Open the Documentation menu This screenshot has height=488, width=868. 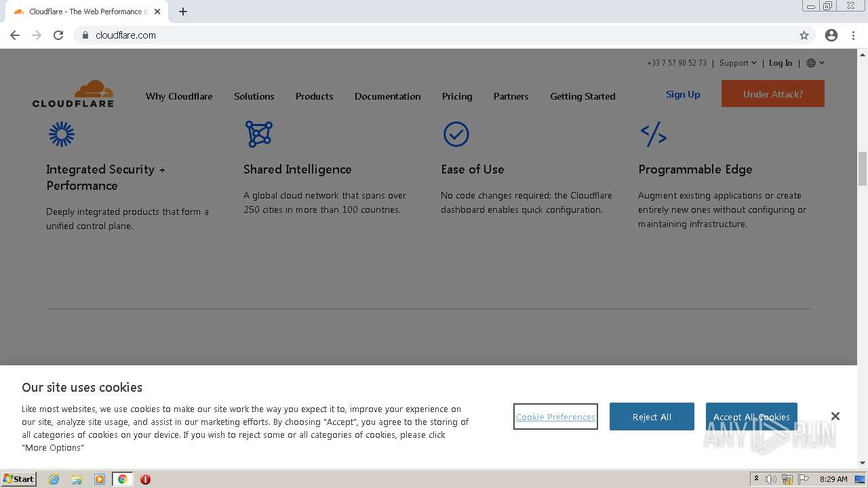(x=388, y=96)
